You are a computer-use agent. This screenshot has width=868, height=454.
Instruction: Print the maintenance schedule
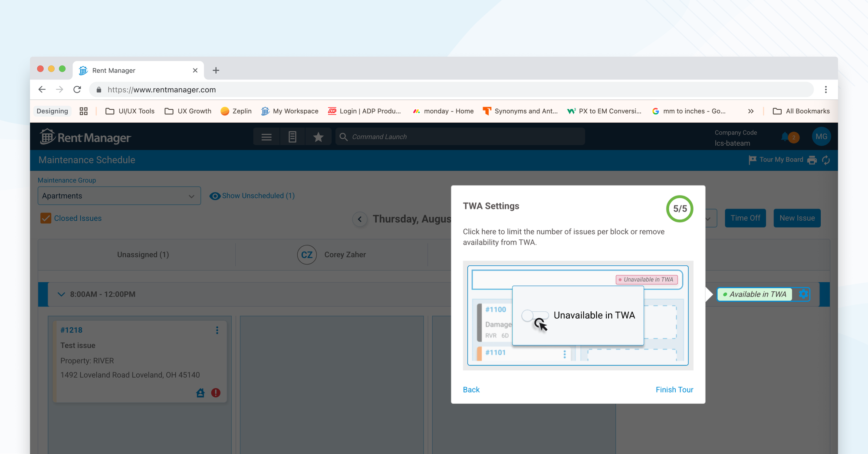tap(812, 160)
